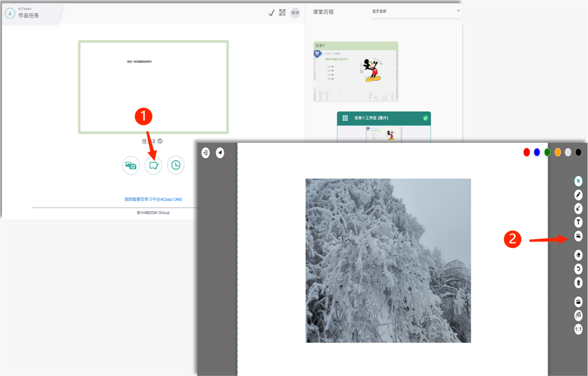Open the photo camera upload button
Screen dimensions: 588x376
(x=131, y=166)
